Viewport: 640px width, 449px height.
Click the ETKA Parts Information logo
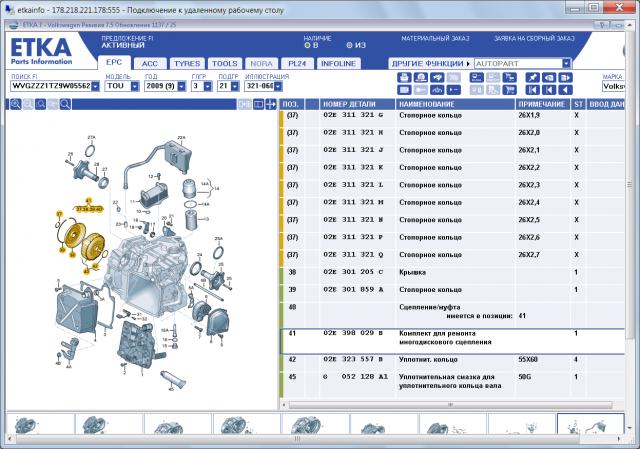tap(41, 51)
